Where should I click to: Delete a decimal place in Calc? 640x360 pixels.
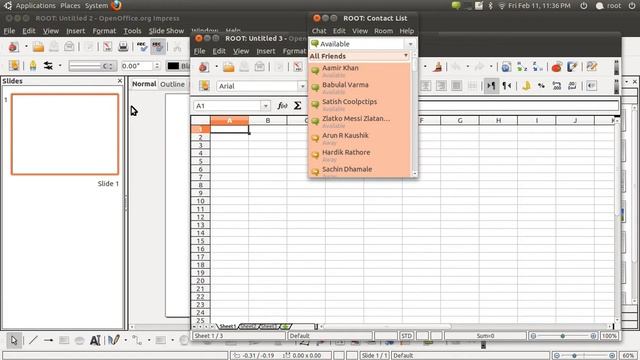coord(572,86)
